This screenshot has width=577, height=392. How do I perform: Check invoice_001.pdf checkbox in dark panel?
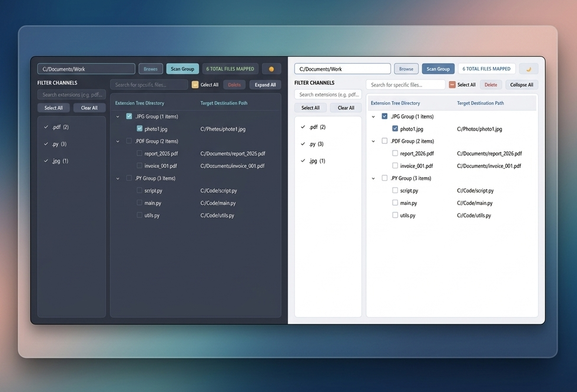pyautogui.click(x=140, y=165)
